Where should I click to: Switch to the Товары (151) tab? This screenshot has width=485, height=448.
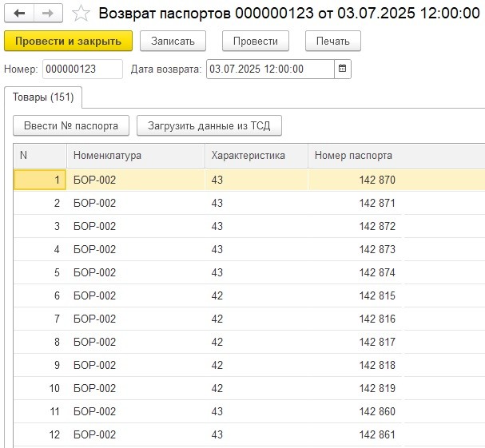point(43,97)
